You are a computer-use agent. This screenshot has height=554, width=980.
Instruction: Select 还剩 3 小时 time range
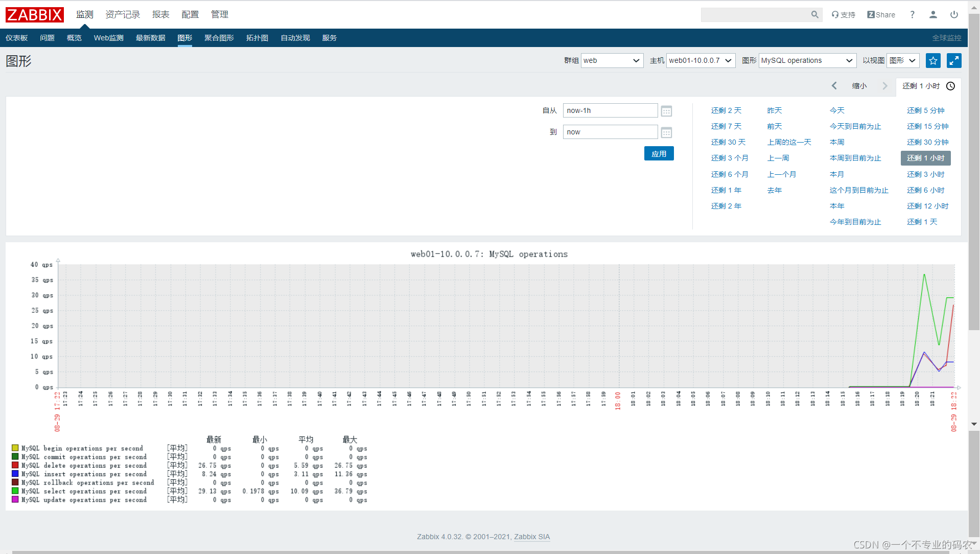click(x=925, y=174)
